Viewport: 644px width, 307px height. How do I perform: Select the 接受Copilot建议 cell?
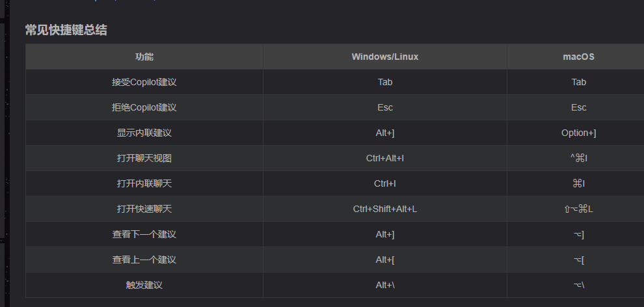click(x=144, y=82)
